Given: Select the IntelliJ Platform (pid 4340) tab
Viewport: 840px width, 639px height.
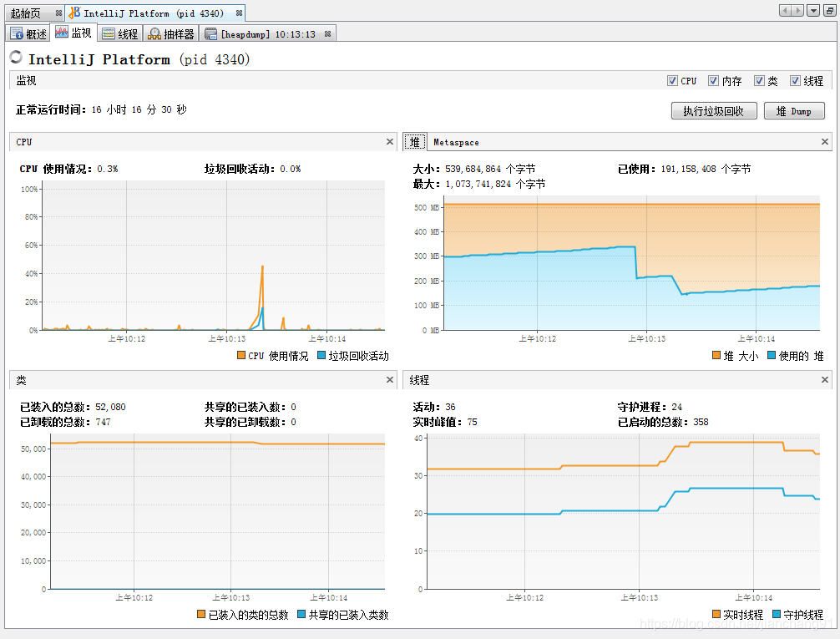Looking at the screenshot, I should 153,13.
